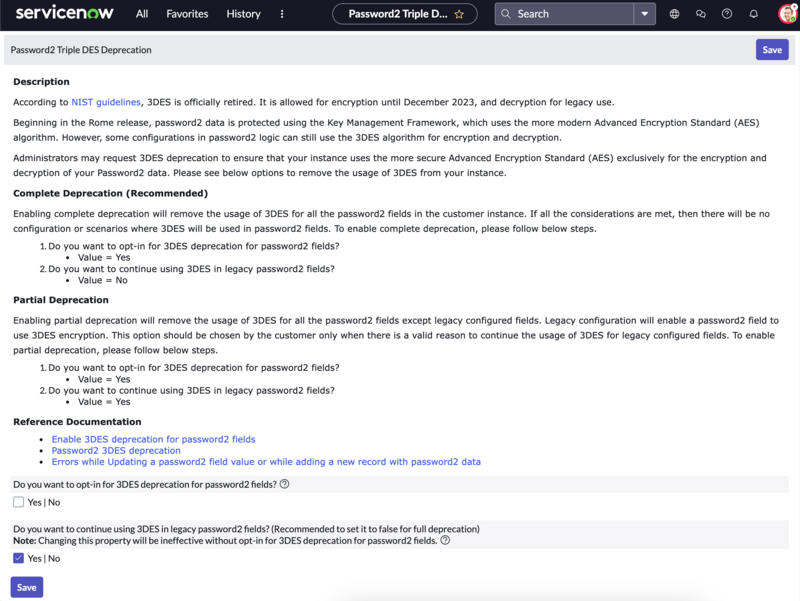800x601 pixels.
Task: Click the Partial Deprecation heading
Action: 61,300
